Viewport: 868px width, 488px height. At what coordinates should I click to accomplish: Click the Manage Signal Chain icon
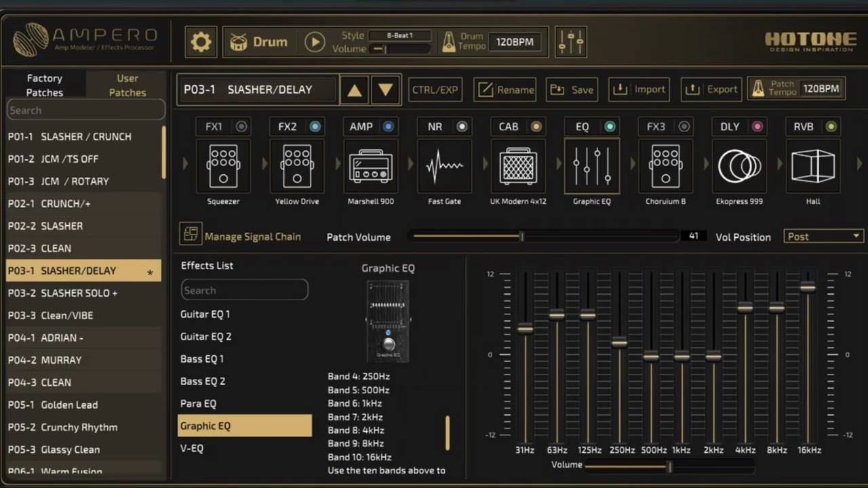click(x=191, y=234)
